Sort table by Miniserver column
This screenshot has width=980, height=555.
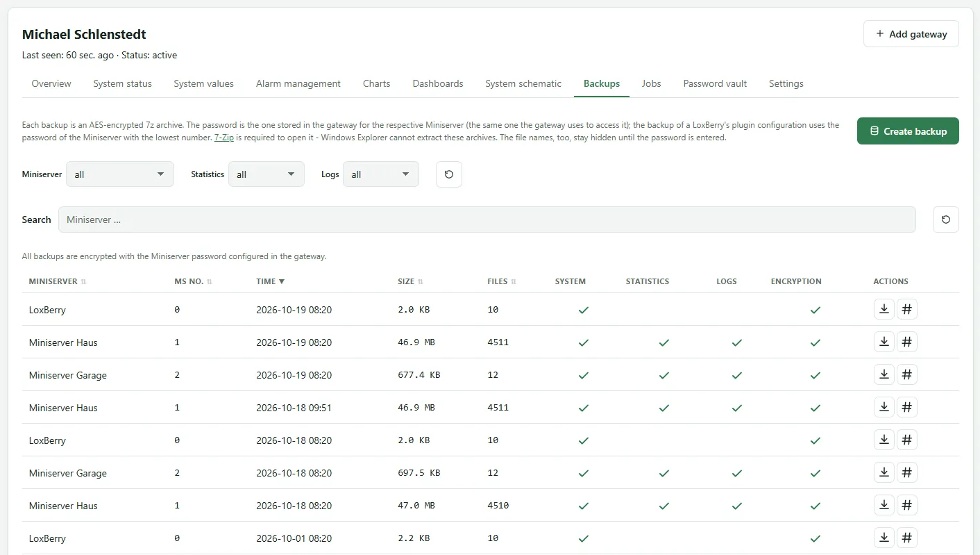click(x=58, y=281)
